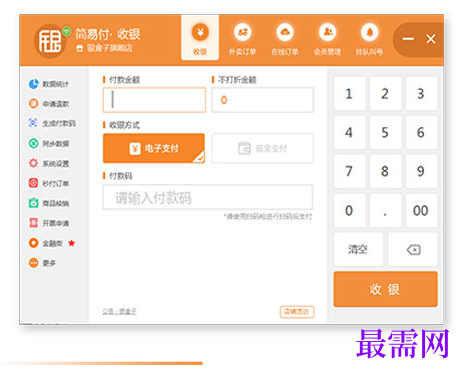Tap keypad digit 7
Viewport: 468px width, 375px height.
click(x=349, y=171)
